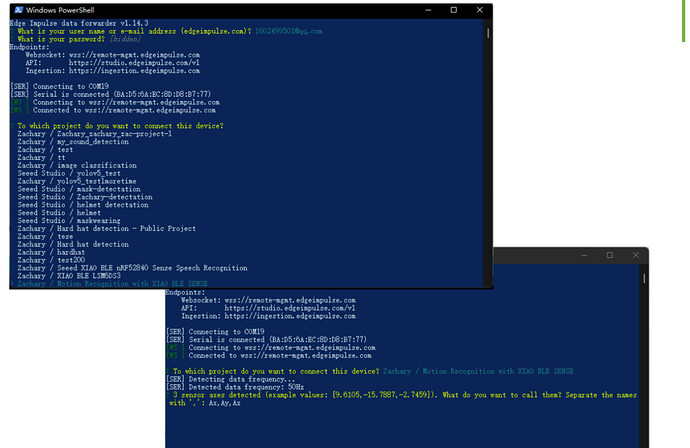Click 'Detected data frequency: 50Hz' line
This screenshot has height=448, width=690.
point(235,387)
